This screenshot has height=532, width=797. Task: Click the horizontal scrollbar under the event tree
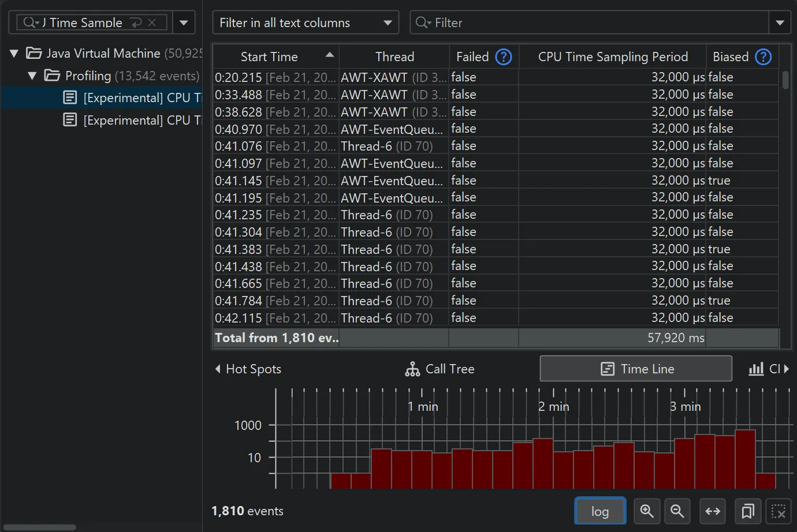pyautogui.click(x=39, y=527)
